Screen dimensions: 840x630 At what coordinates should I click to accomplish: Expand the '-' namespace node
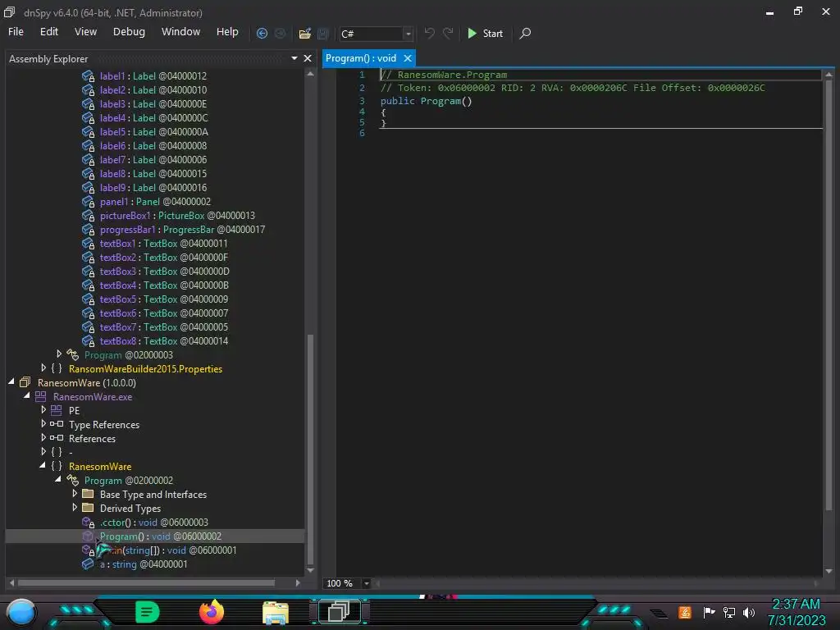(x=43, y=452)
